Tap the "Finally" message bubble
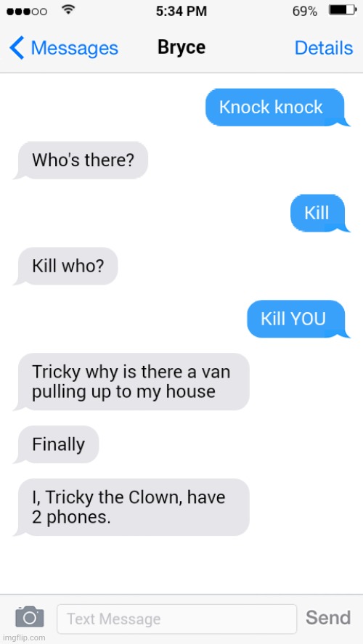The height and width of the screenshot is (644, 363). click(57, 444)
